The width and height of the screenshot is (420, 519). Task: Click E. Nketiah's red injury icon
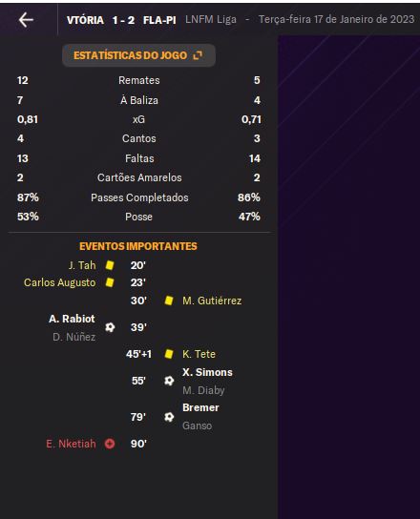pyautogui.click(x=110, y=444)
